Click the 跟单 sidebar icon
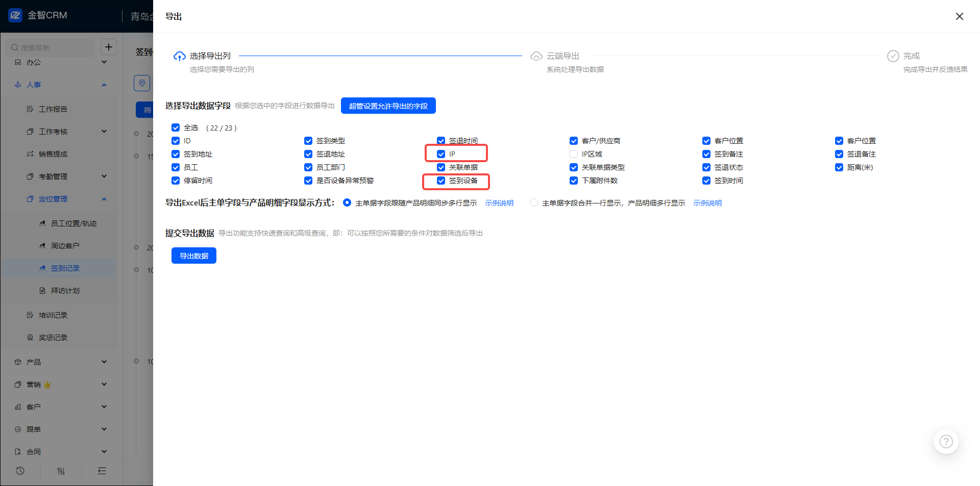 pyautogui.click(x=18, y=429)
